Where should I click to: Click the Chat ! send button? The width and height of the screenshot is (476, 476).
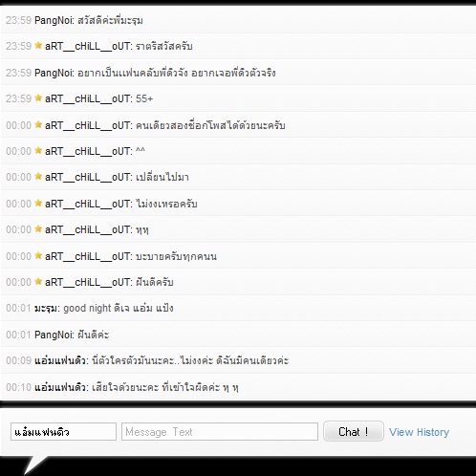coord(354,431)
